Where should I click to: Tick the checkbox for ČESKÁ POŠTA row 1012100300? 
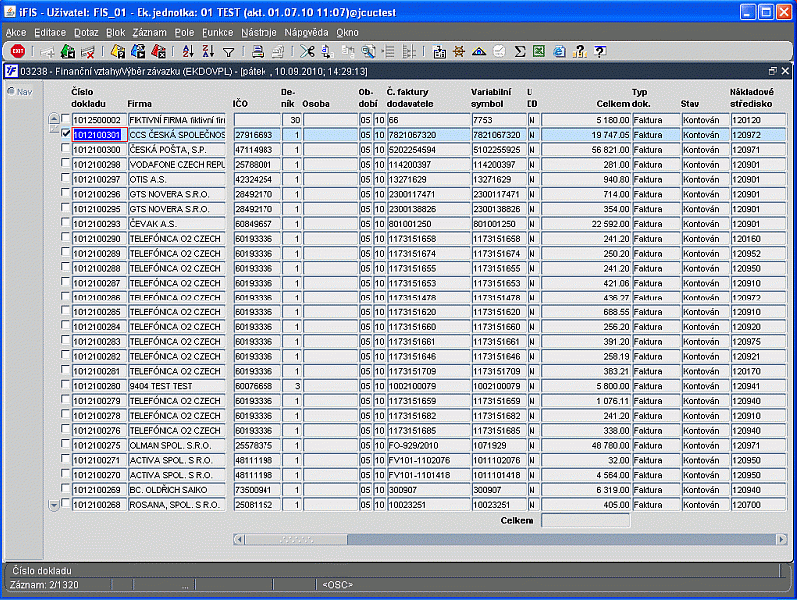pyautogui.click(x=65, y=148)
